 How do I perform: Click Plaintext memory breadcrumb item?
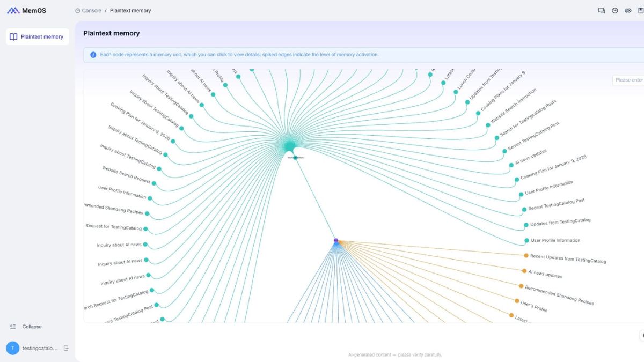click(130, 10)
